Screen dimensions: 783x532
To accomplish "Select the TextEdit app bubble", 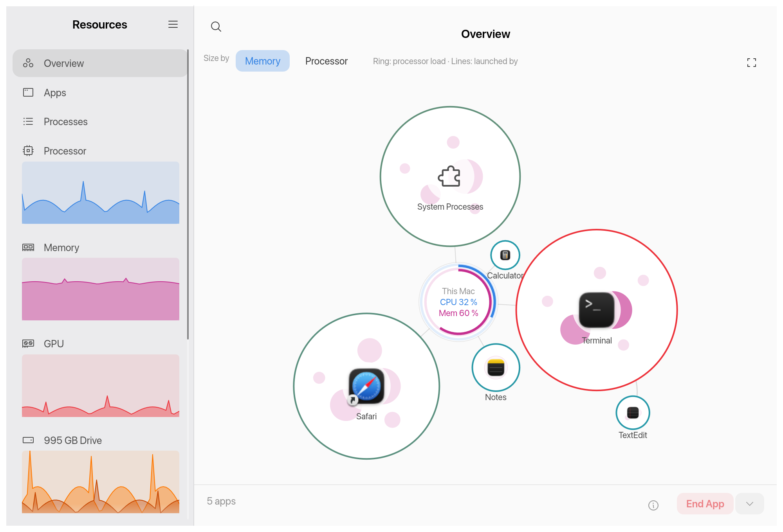I will pos(633,413).
